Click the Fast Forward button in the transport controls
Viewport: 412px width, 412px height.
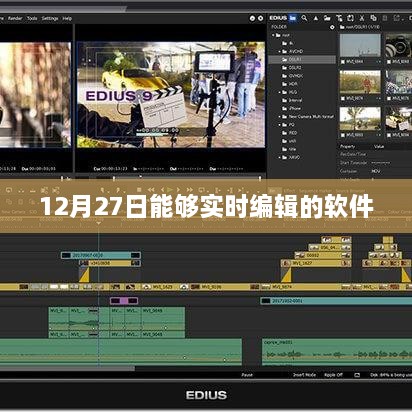click(189, 190)
